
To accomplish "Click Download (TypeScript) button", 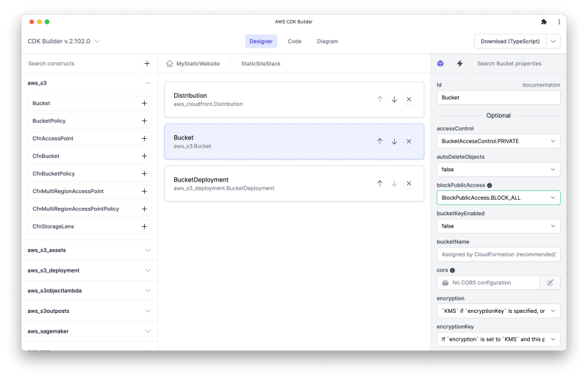I will point(510,41).
